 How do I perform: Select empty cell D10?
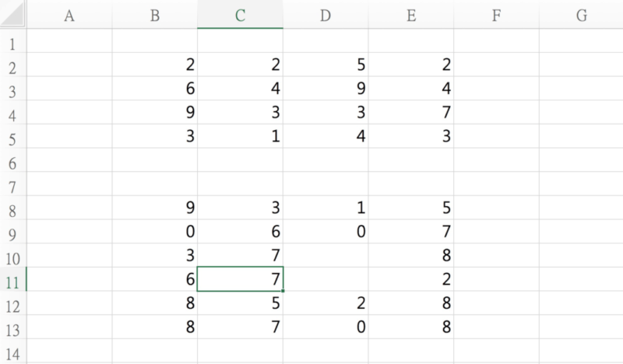(326, 256)
